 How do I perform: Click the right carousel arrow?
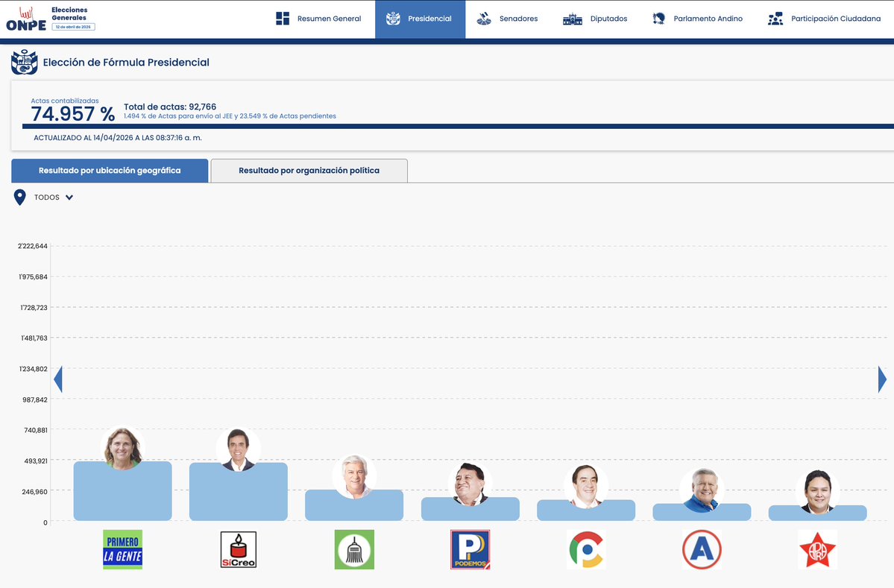point(882,379)
